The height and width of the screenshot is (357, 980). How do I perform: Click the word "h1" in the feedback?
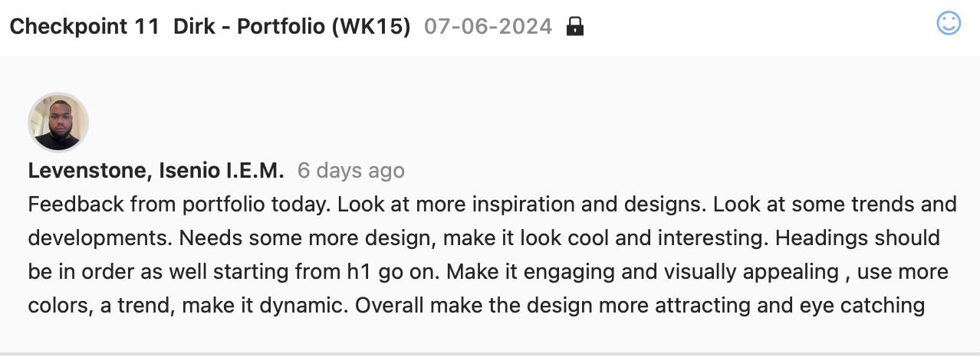(x=354, y=272)
